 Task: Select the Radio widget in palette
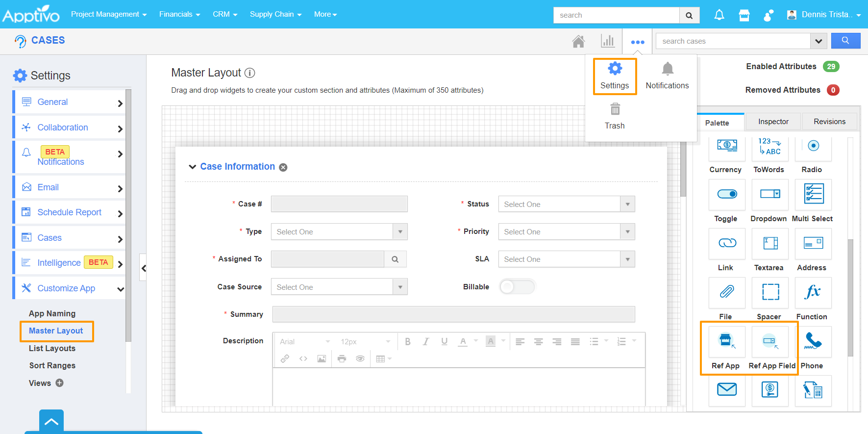point(813,146)
